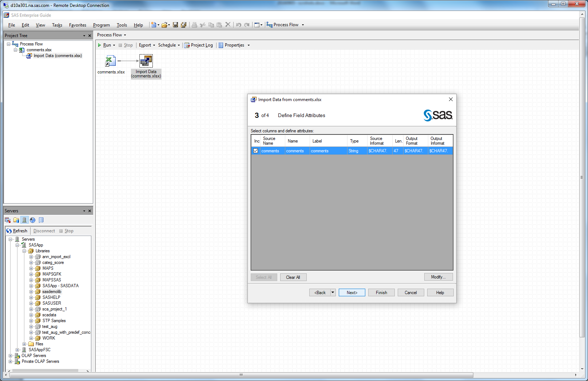The image size is (588, 381).
Task: Select the WORK library in the tree
Action: [49, 338]
